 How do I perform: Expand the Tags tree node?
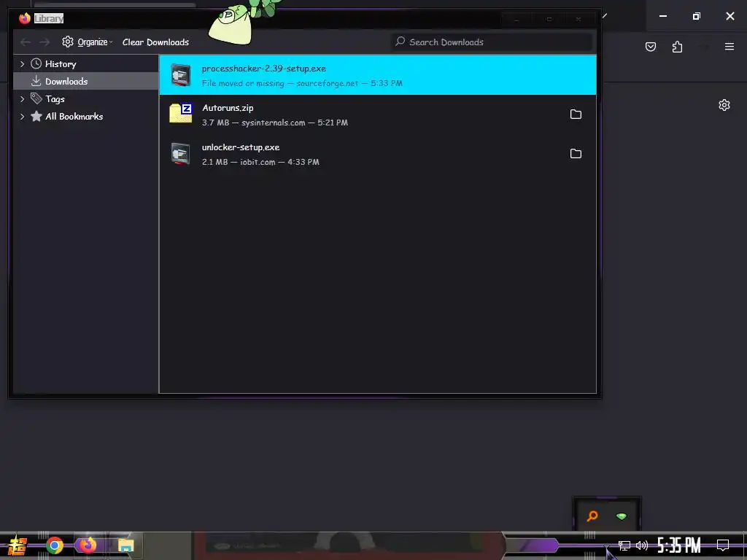click(x=22, y=99)
